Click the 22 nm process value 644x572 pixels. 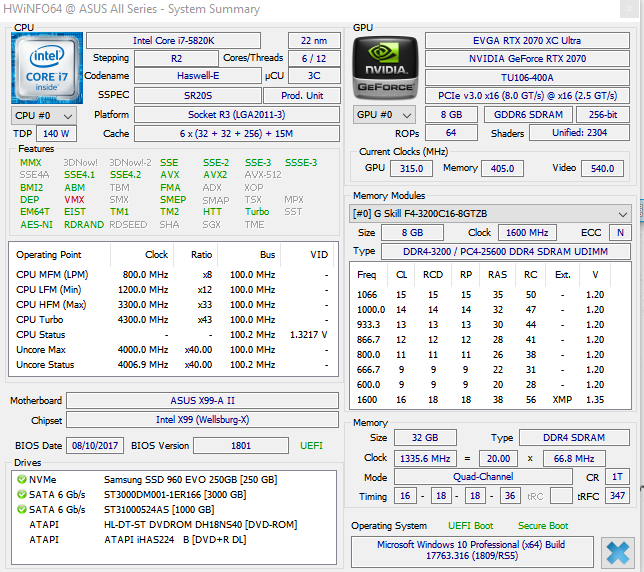(314, 41)
